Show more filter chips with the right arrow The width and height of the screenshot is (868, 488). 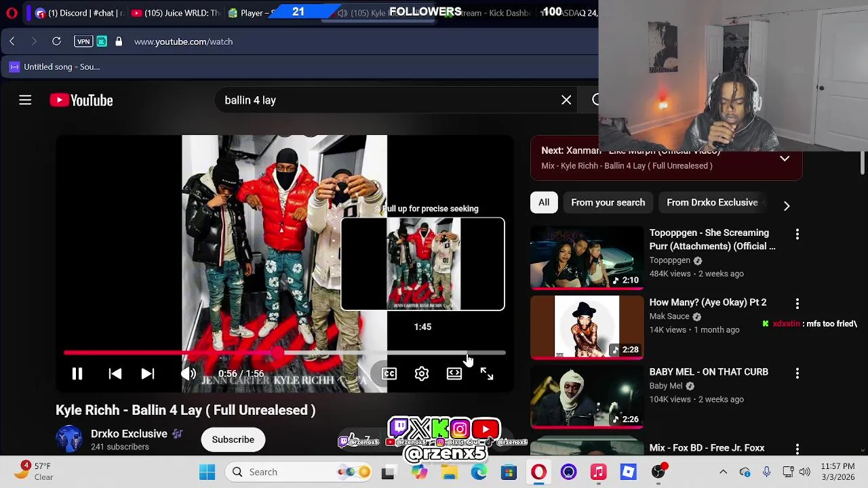coord(787,205)
